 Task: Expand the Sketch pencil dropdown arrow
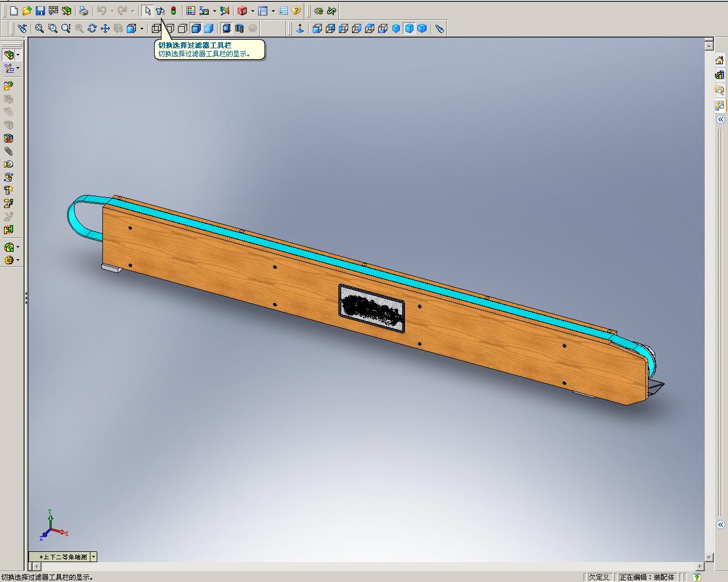point(18,68)
